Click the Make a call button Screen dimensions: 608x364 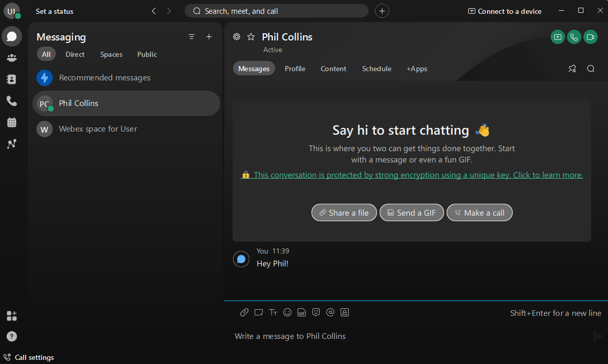tap(479, 213)
